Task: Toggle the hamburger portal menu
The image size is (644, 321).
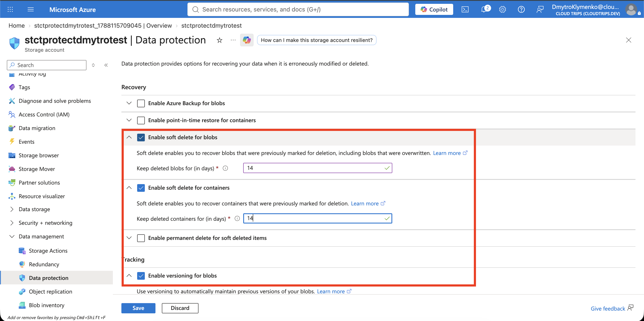Action: (x=30, y=10)
